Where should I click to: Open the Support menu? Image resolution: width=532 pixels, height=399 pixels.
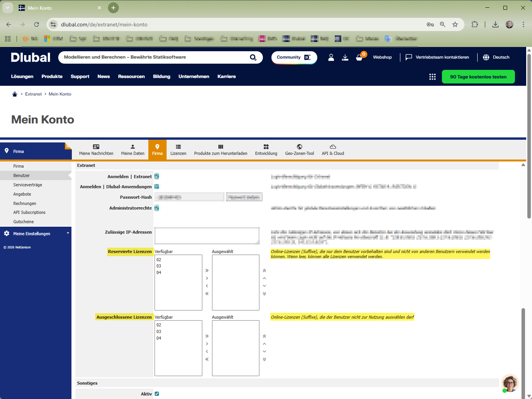coord(80,77)
